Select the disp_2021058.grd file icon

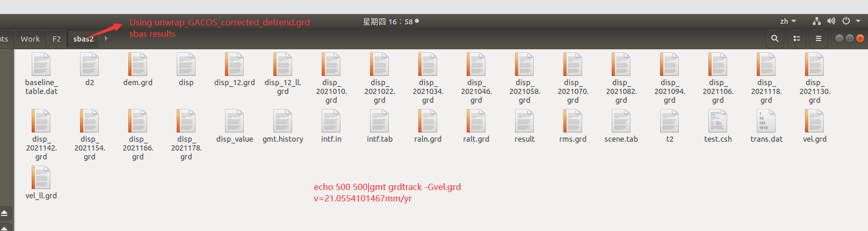pyautogui.click(x=524, y=64)
